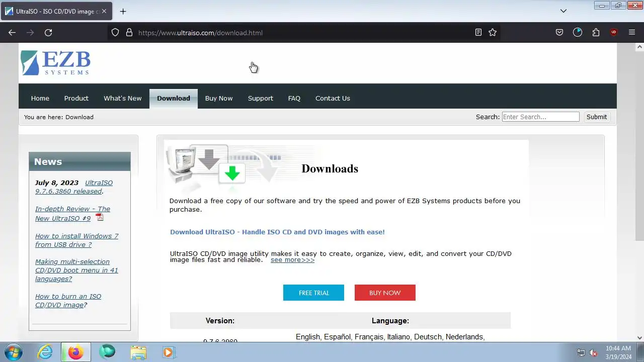Open the 'UltraISO 9.7.6.3860 released' news link
644x362 pixels.
coord(74,187)
